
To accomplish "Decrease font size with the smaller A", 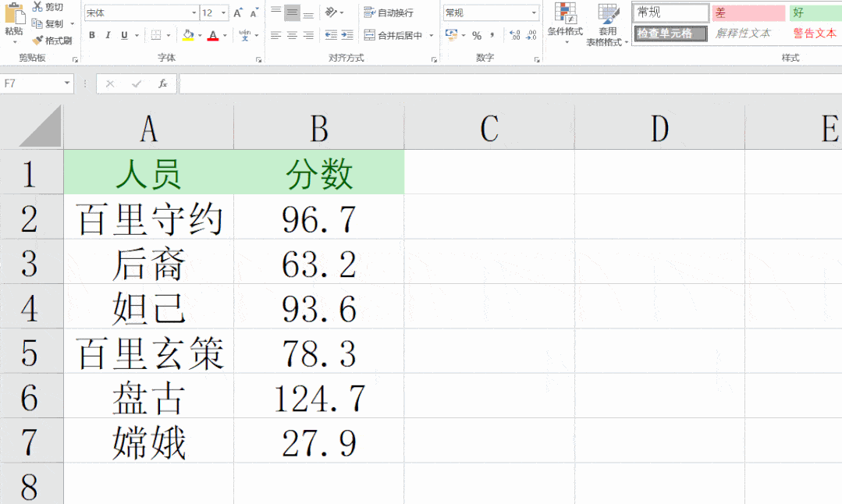I will click(254, 13).
